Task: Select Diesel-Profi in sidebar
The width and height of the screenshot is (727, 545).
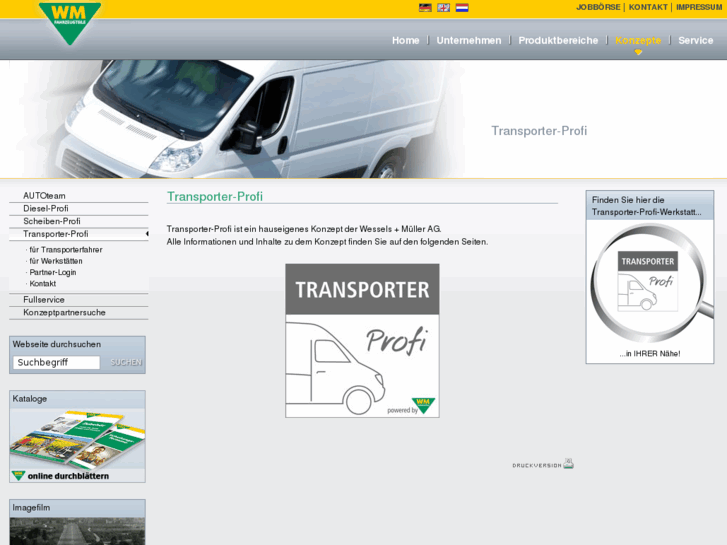Action: [79, 209]
